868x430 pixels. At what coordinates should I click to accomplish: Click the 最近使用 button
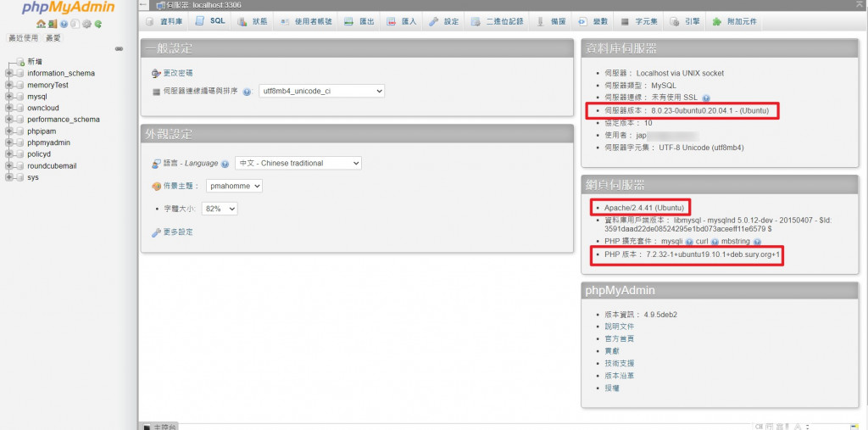23,38
